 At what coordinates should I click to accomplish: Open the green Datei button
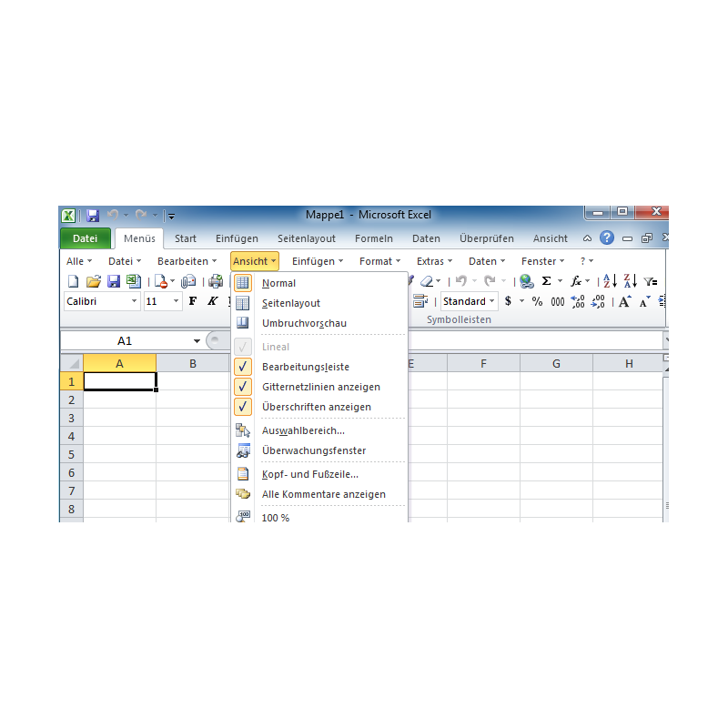coord(85,238)
